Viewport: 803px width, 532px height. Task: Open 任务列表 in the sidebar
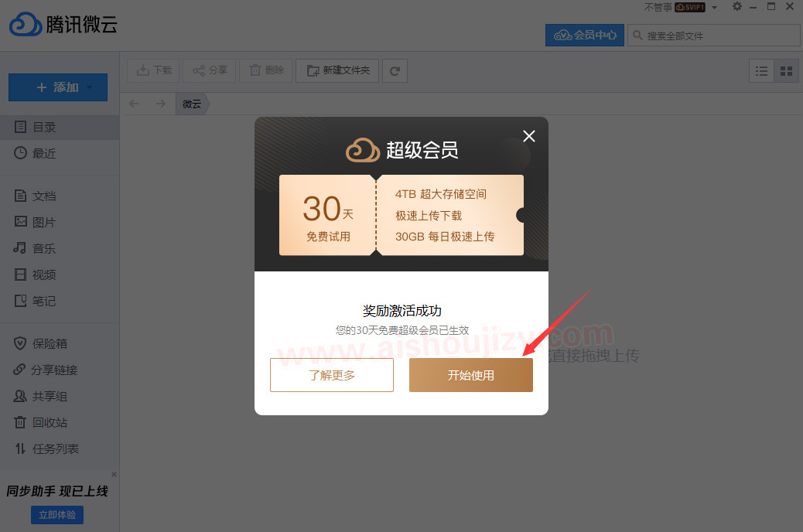[60, 449]
